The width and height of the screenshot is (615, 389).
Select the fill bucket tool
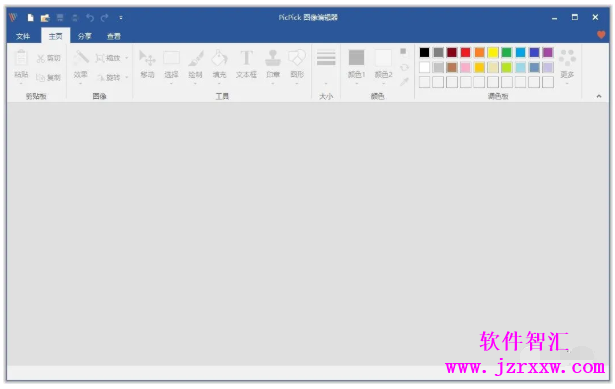click(x=219, y=64)
